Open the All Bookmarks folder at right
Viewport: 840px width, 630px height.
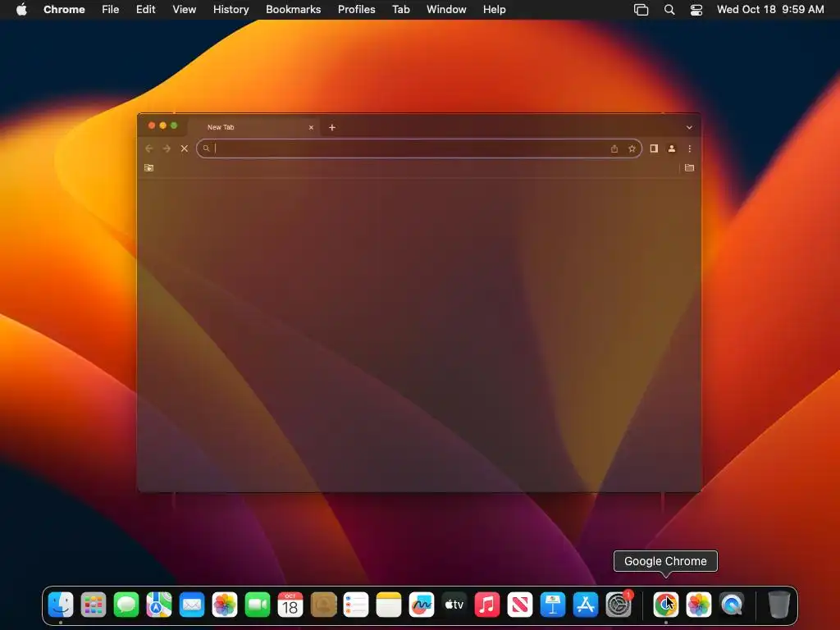coord(689,167)
